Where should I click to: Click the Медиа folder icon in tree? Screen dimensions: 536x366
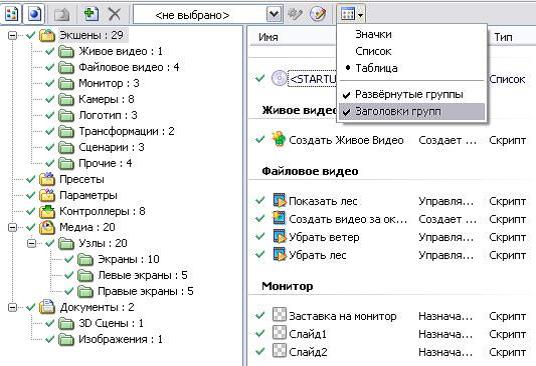click(47, 227)
